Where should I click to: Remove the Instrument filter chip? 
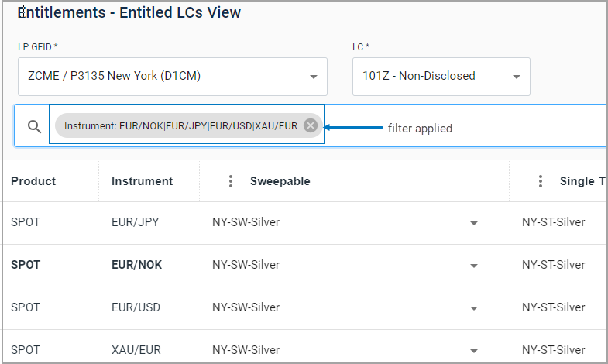point(311,125)
